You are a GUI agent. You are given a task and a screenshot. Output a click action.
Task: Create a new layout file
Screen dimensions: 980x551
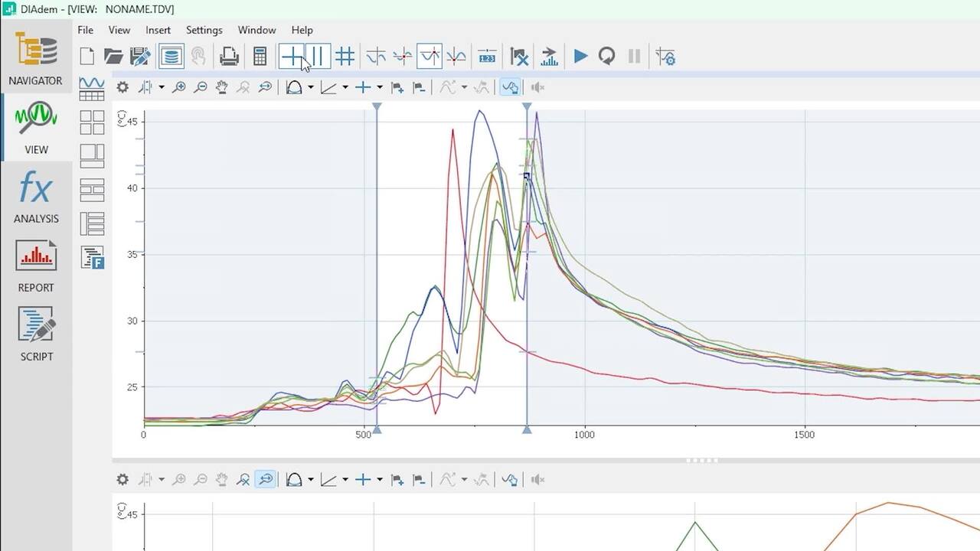[x=87, y=57]
